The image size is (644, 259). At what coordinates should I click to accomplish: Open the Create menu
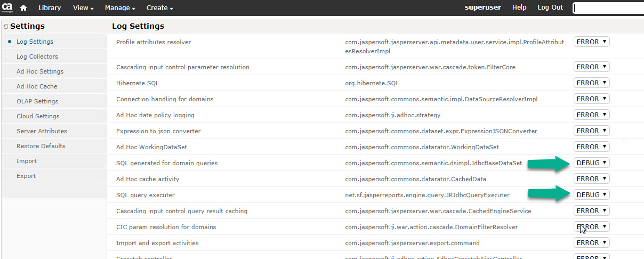pos(159,8)
